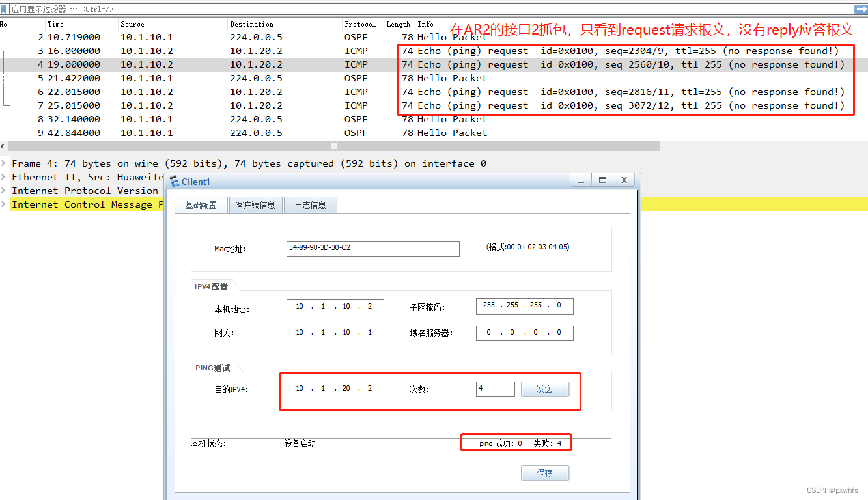Switch to the 客户端信息 tab

click(255, 204)
